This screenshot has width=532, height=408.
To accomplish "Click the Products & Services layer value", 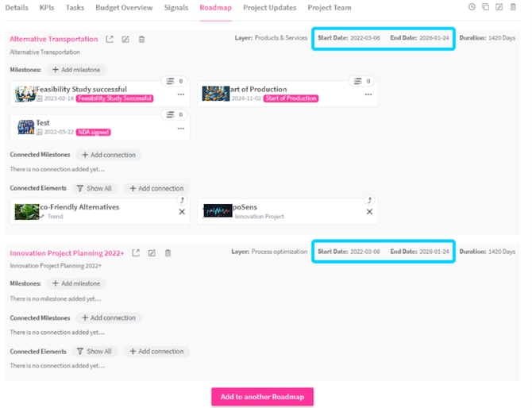I will click(x=281, y=37).
